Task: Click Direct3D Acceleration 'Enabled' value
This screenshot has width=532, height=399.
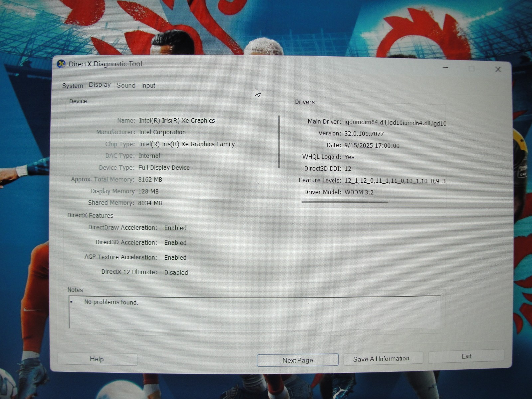Action: pyautogui.click(x=175, y=243)
